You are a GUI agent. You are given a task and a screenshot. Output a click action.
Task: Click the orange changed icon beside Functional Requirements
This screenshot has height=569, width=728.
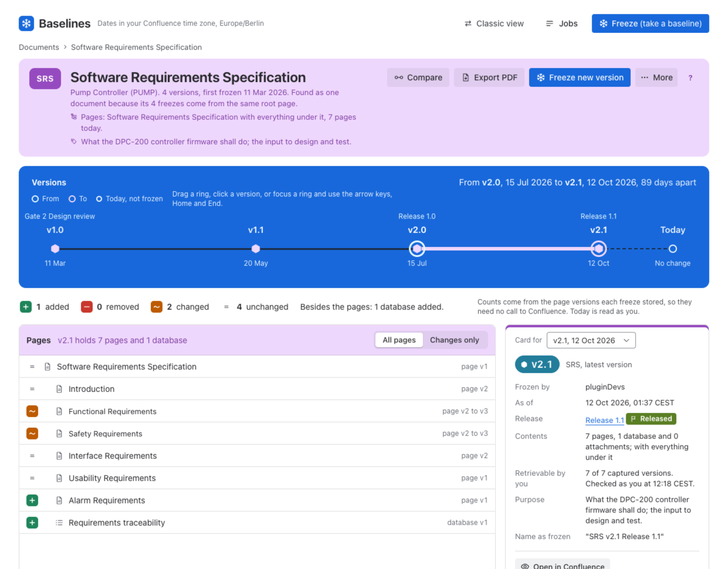point(32,411)
